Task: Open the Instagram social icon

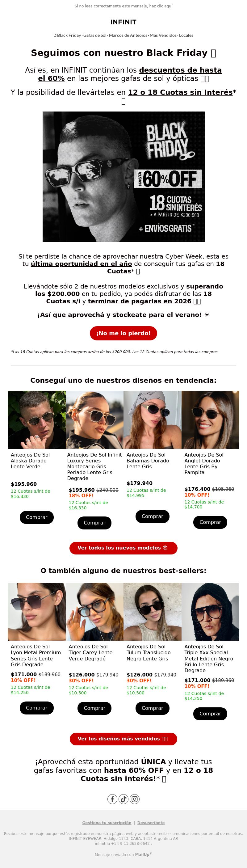Action: (134, 799)
